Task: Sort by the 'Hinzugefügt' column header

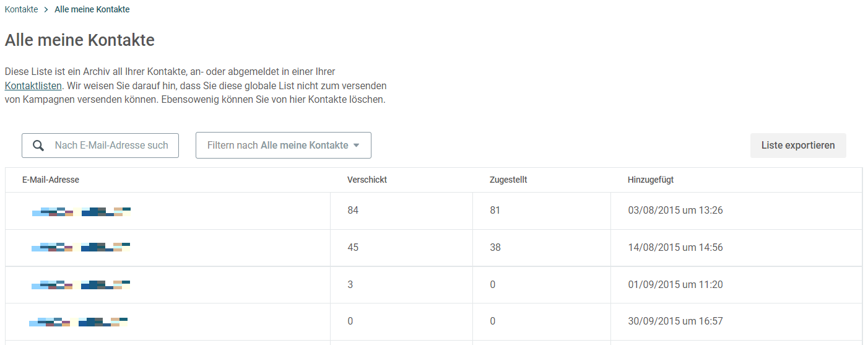Action: (651, 180)
